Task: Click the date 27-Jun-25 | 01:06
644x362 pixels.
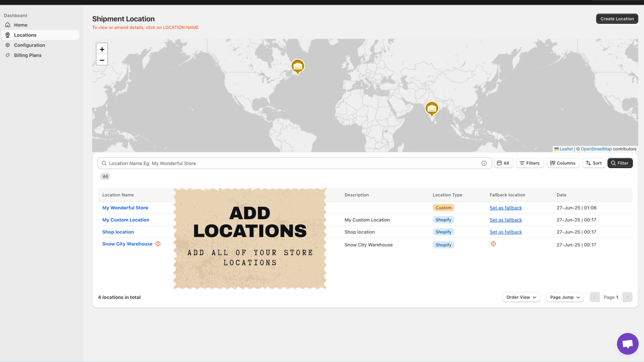Action: click(x=576, y=208)
